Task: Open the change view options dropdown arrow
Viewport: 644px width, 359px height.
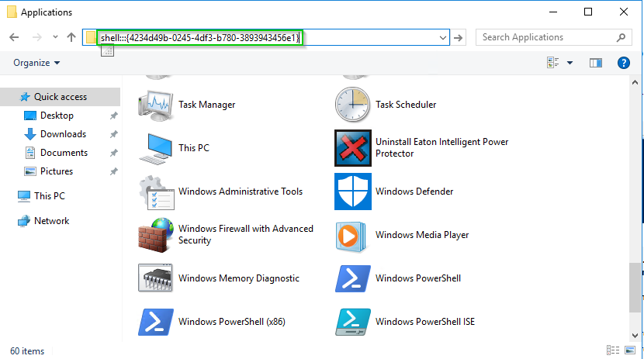Action: pyautogui.click(x=570, y=63)
